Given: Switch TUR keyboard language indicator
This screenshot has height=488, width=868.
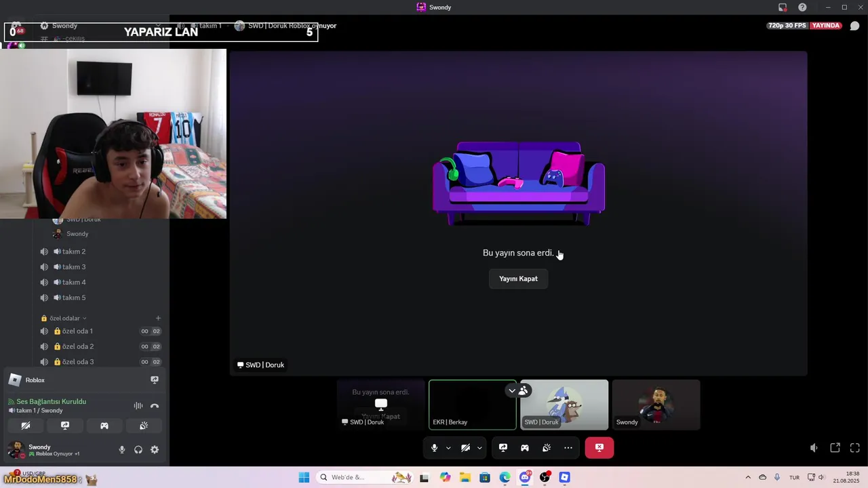Looking at the screenshot, I should 794,478.
